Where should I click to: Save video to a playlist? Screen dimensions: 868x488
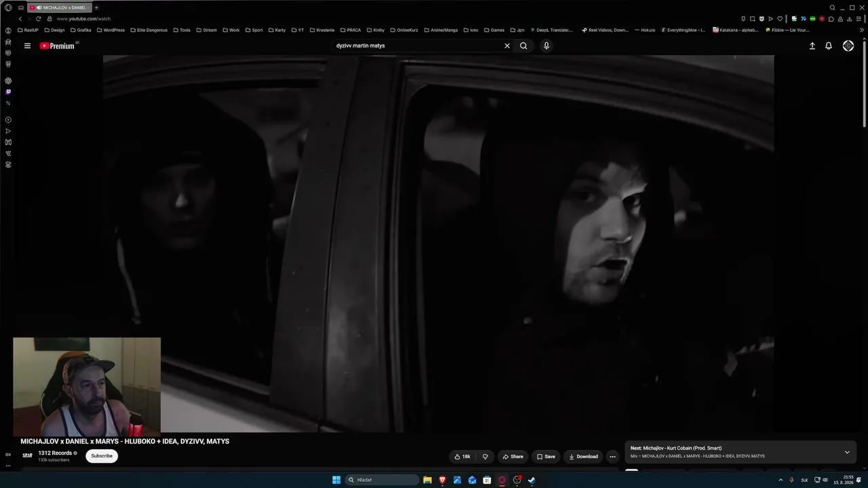[546, 457]
